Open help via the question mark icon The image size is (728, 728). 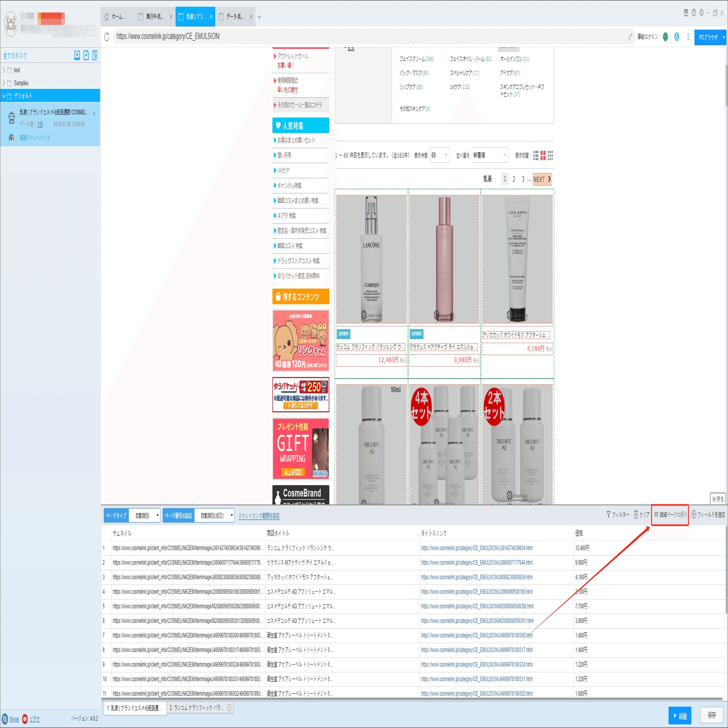[x=694, y=12]
